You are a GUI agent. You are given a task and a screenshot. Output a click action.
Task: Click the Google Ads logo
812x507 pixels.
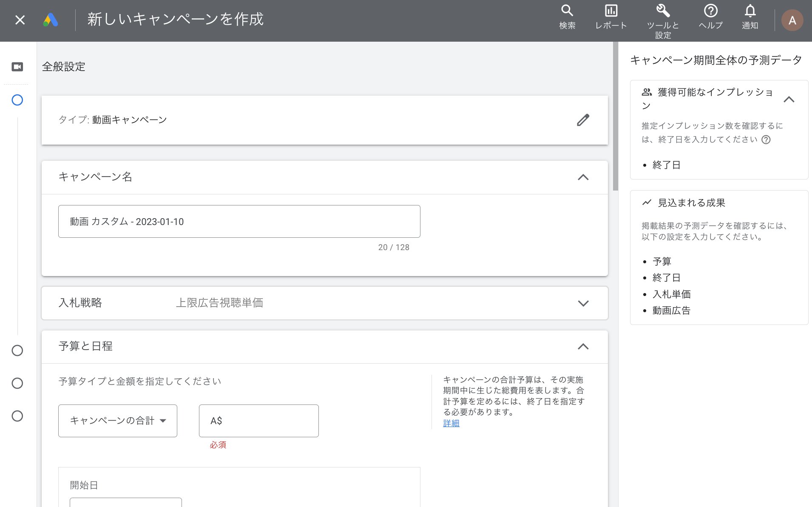[51, 19]
